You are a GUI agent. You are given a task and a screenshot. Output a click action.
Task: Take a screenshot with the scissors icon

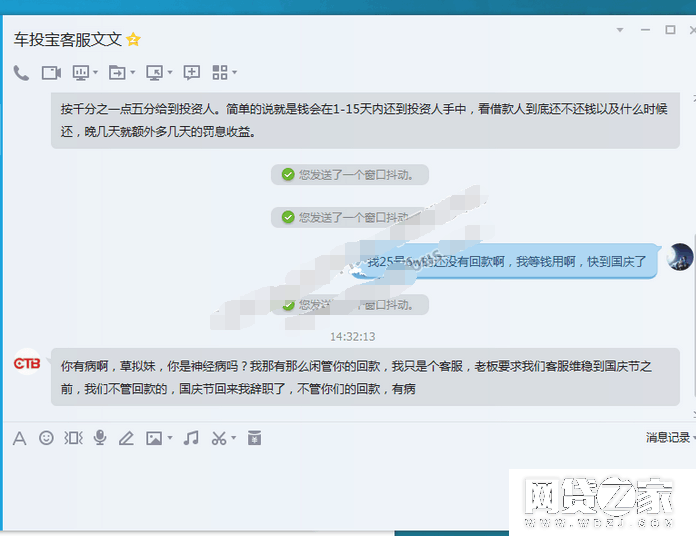pos(219,438)
